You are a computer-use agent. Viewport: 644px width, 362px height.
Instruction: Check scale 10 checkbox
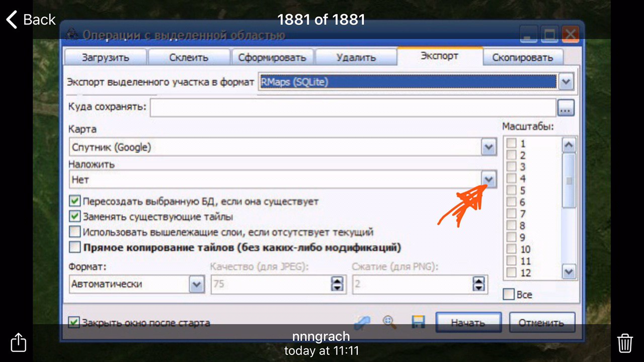pyautogui.click(x=511, y=249)
